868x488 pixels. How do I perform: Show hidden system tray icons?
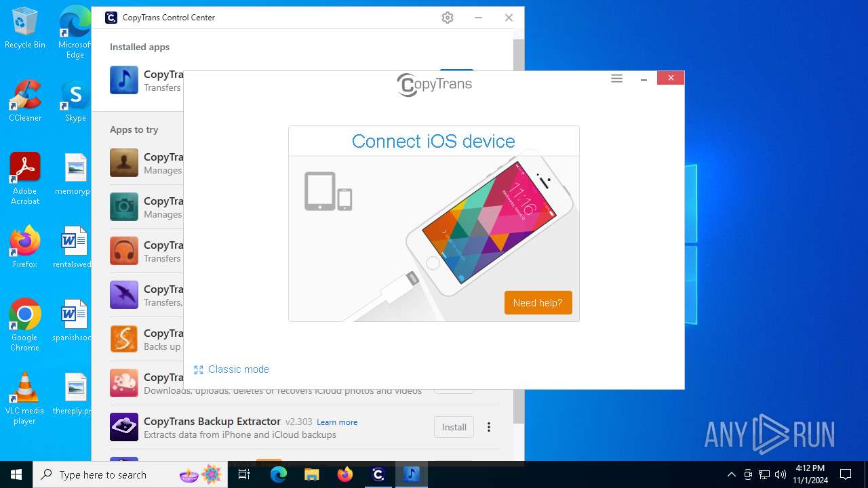tap(731, 474)
